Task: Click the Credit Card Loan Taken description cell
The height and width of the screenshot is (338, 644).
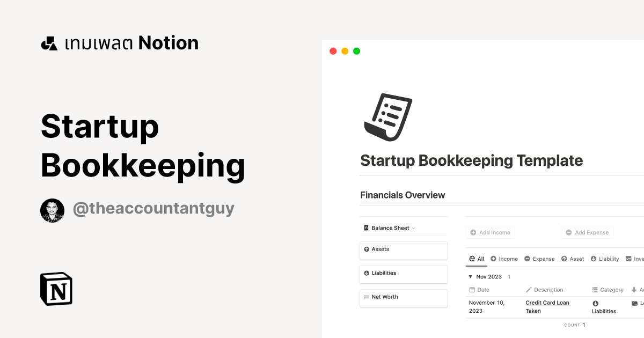Action: click(547, 306)
